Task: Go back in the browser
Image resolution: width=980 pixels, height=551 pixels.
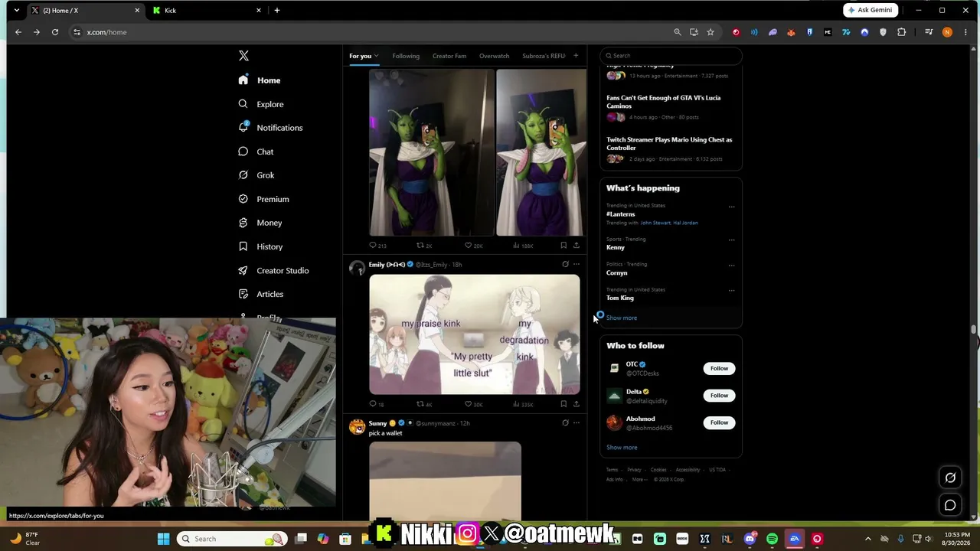Action: coord(18,32)
